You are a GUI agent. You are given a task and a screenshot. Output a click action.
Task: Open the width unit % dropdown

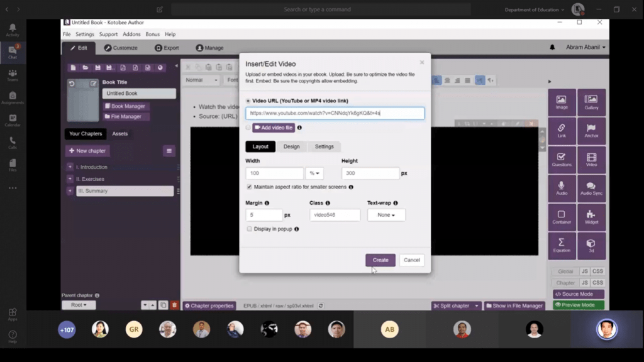pyautogui.click(x=314, y=173)
